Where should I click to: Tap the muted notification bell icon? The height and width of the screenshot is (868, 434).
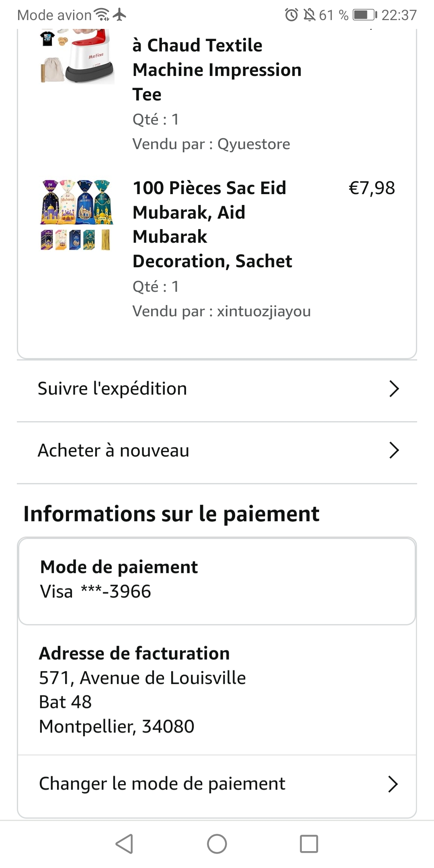click(x=309, y=15)
